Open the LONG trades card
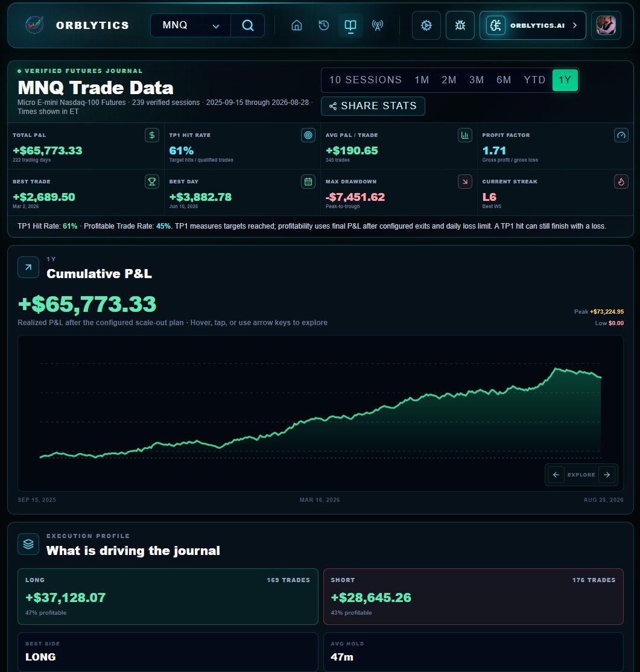Screen dimensions: 640x672 point(168,597)
